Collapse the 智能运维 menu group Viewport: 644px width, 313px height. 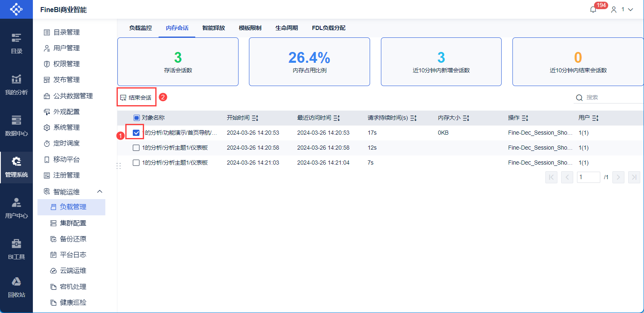99,192
